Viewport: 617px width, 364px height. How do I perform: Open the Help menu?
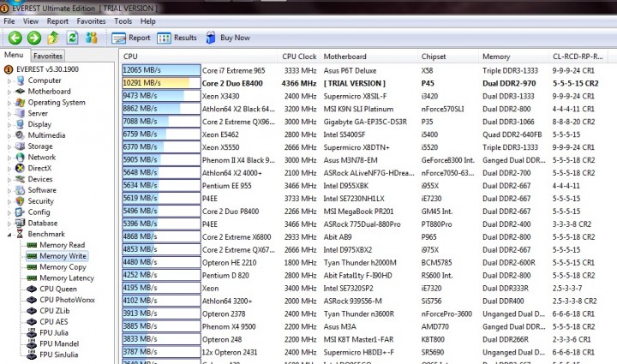pos(148,21)
